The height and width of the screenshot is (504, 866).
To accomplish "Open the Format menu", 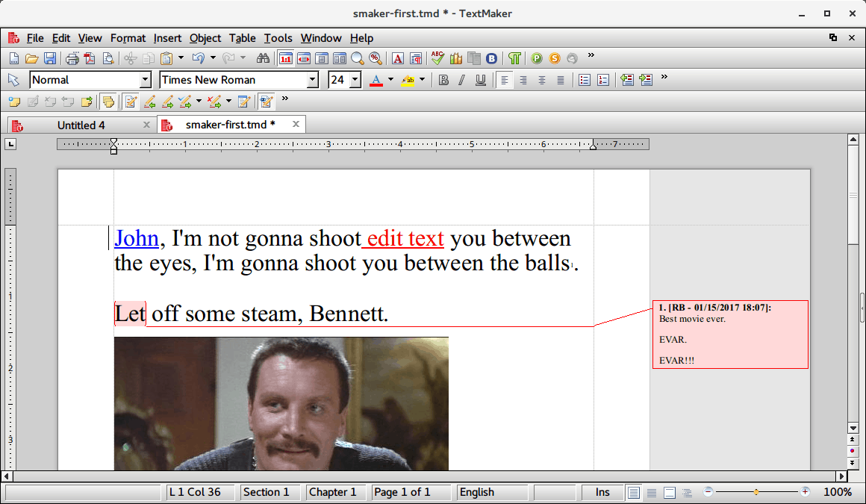I will (x=128, y=38).
